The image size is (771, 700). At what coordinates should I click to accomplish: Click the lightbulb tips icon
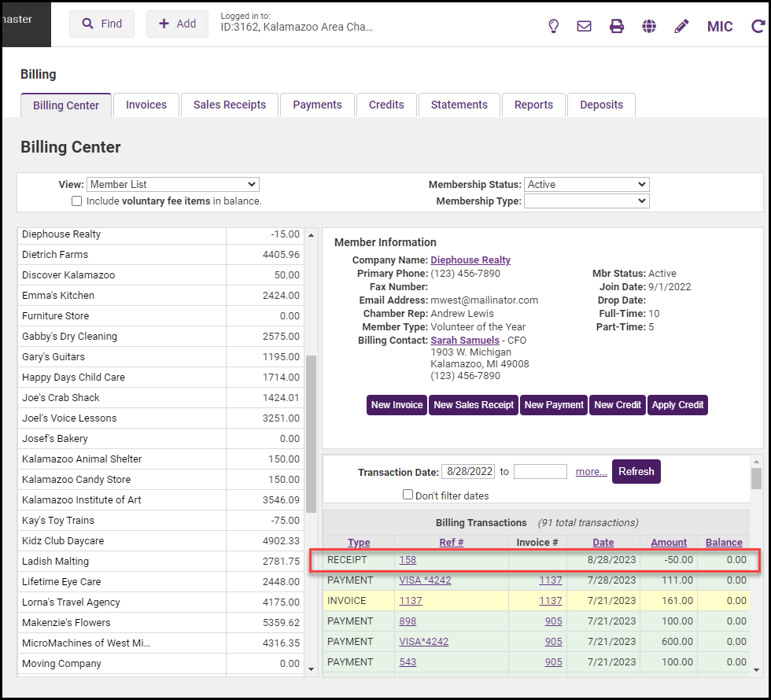click(x=553, y=26)
